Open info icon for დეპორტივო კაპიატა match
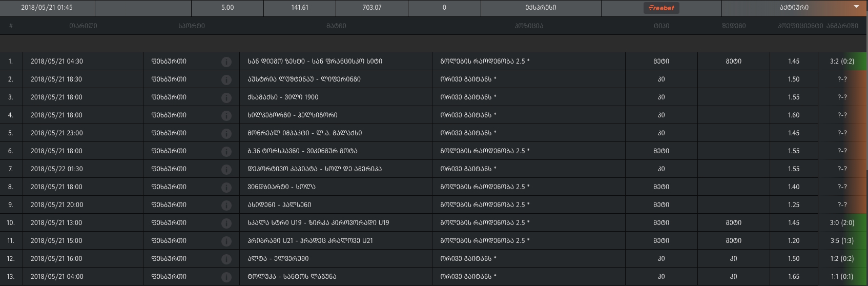The width and height of the screenshot is (868, 286). coord(226,169)
